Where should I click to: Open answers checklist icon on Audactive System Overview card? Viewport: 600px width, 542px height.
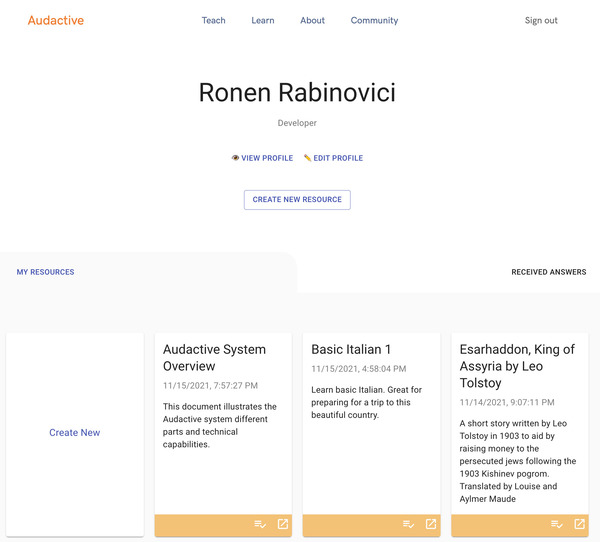[x=260, y=524]
